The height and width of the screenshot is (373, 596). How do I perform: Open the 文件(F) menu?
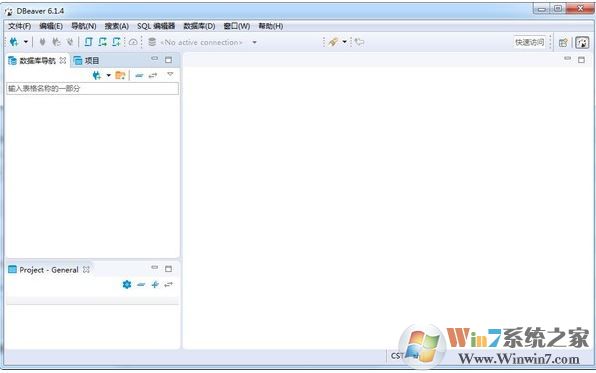click(19, 26)
